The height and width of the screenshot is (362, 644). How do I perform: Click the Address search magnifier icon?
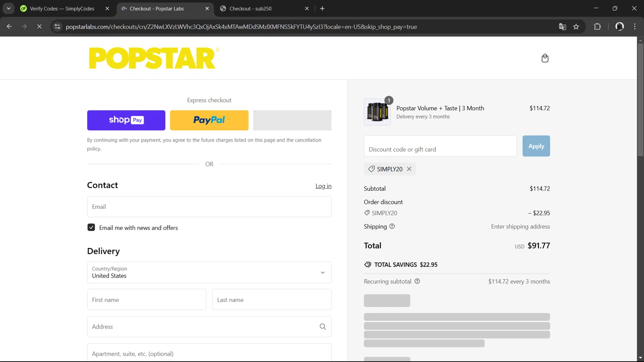(x=323, y=327)
